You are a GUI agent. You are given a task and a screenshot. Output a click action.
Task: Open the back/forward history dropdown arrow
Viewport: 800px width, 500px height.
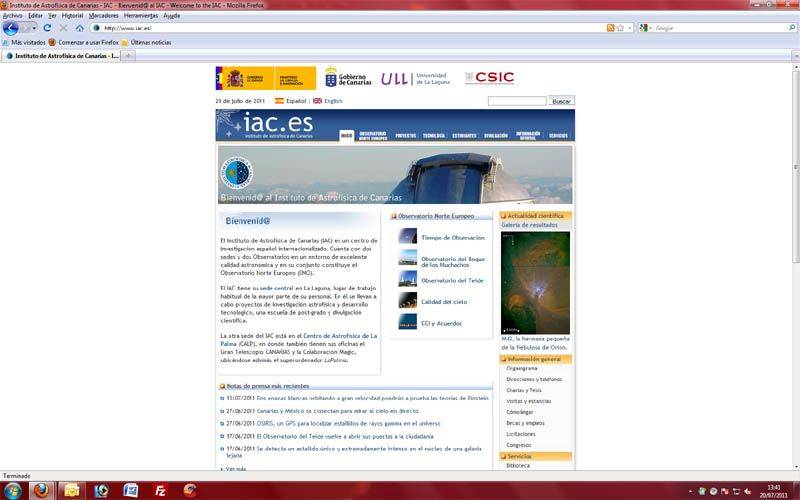[x=33, y=28]
